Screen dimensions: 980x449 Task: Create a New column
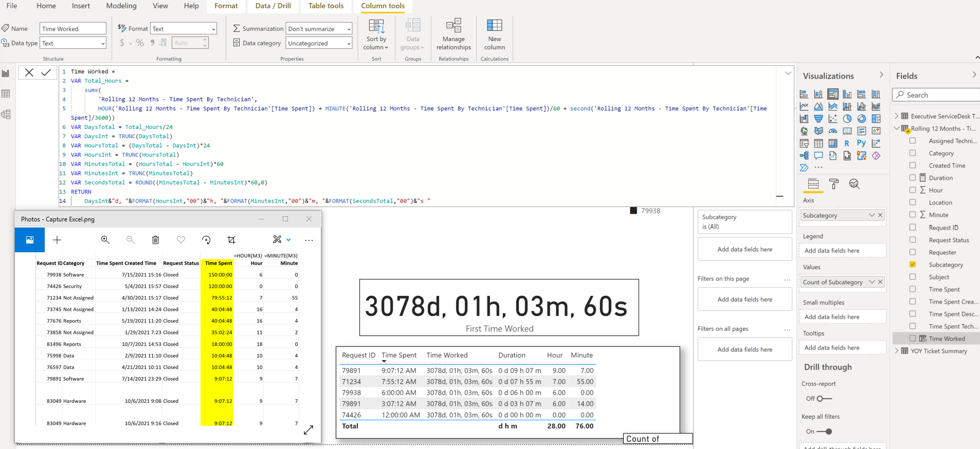pos(495,35)
